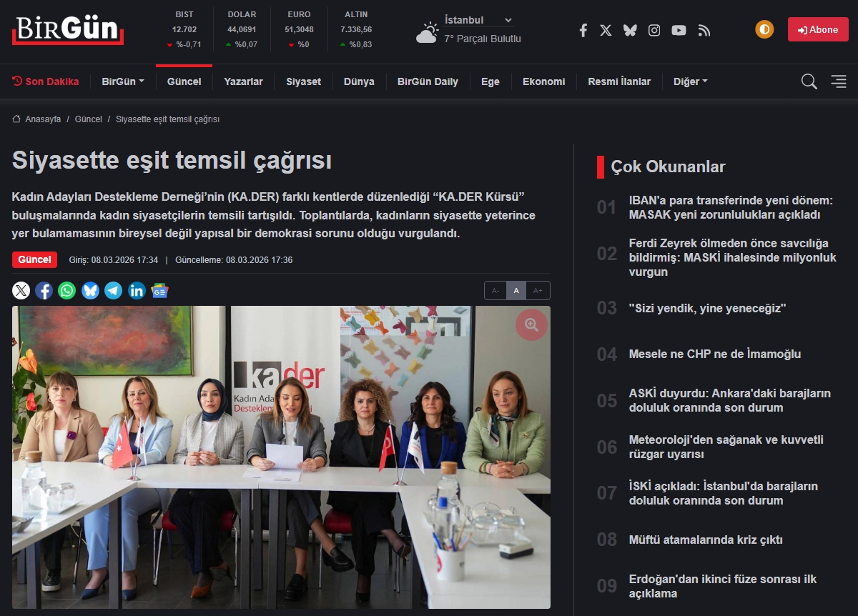The height and width of the screenshot is (616, 858).
Task: Open the RSS feed icon
Action: click(704, 30)
